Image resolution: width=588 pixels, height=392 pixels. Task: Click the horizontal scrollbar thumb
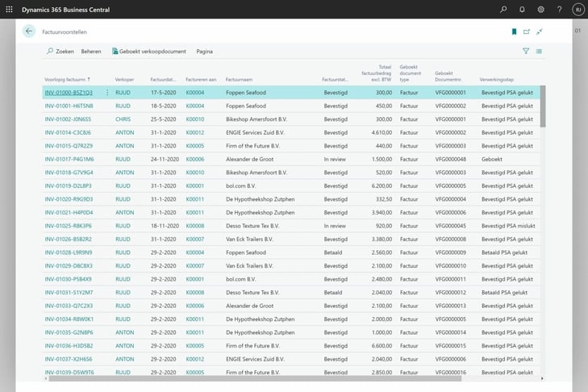click(255, 378)
